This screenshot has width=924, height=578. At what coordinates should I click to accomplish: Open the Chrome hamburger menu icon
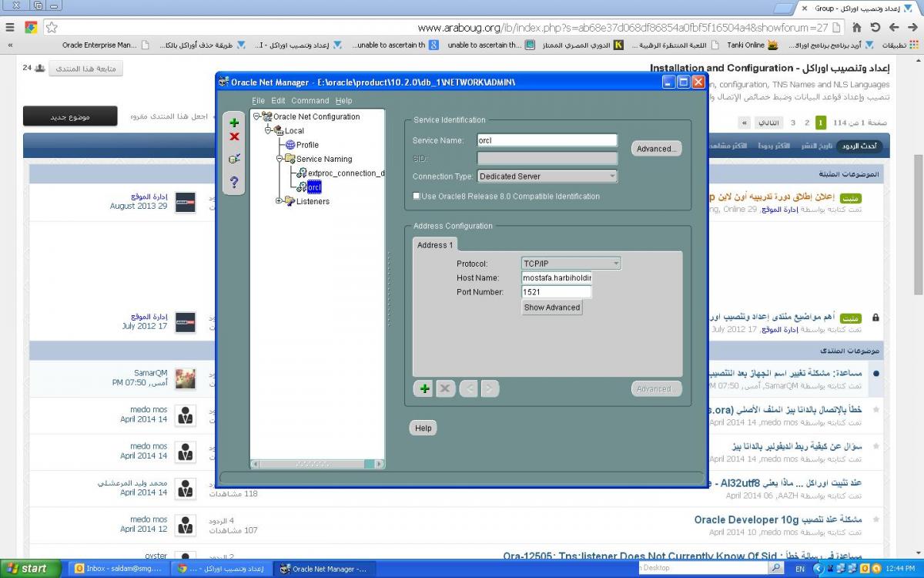10,28
